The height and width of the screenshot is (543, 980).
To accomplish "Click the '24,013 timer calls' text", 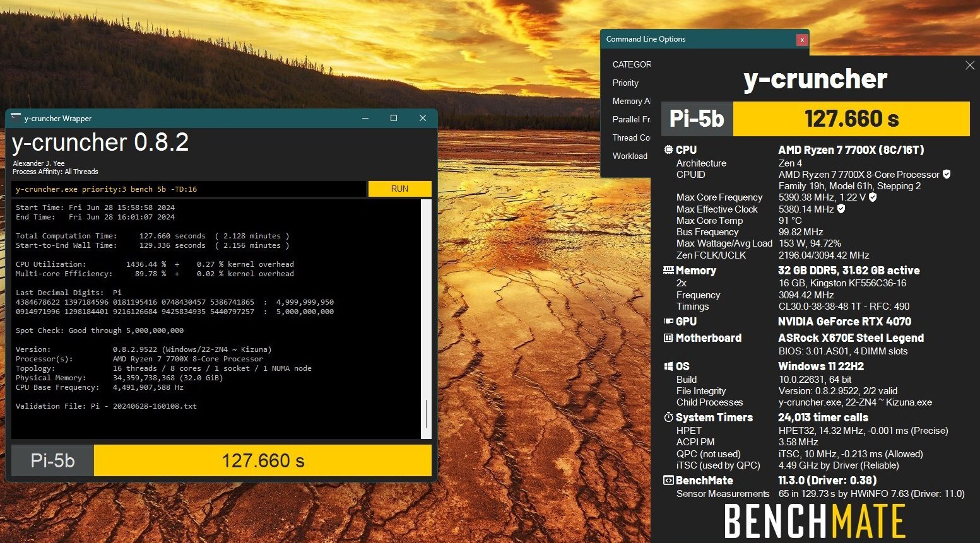I will (823, 417).
